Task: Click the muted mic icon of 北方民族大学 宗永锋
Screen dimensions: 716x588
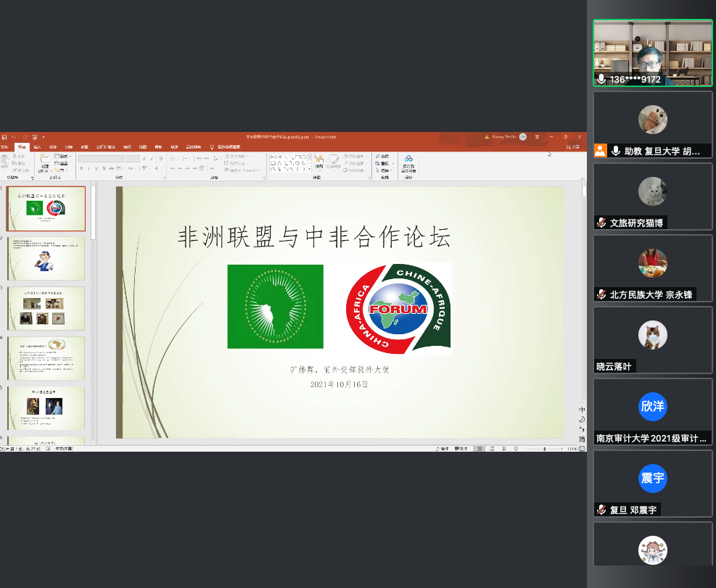Action: (x=601, y=294)
